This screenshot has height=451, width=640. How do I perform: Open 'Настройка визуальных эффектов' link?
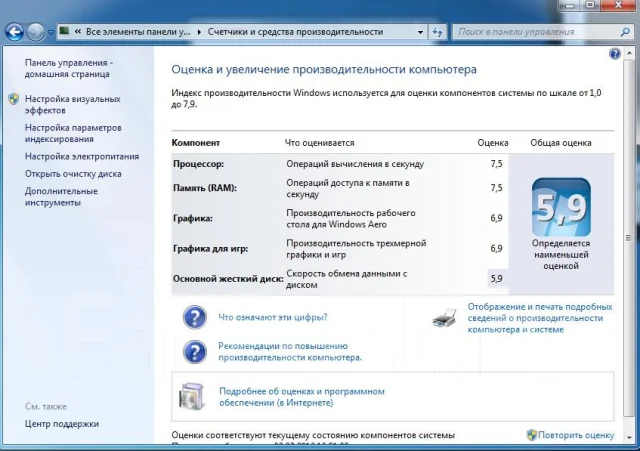click(73, 104)
